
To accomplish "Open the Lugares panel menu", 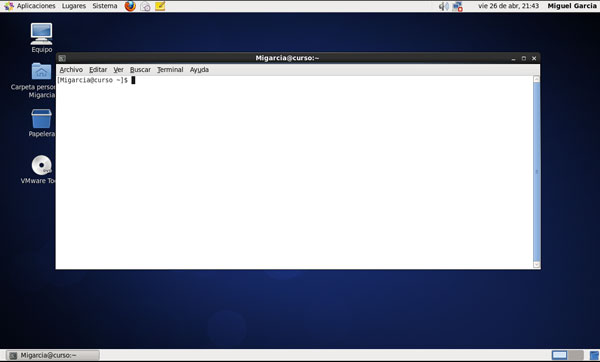I will 74,6.
